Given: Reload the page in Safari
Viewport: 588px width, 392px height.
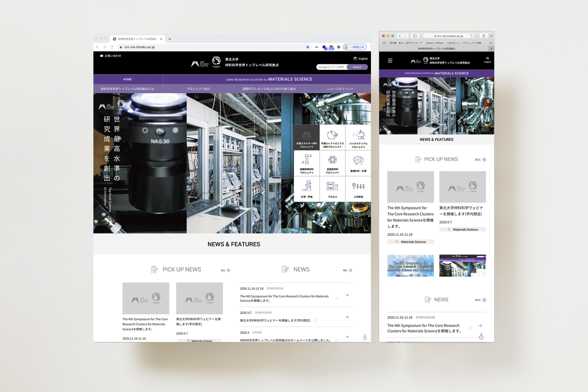Looking at the screenshot, I should pos(472,36).
